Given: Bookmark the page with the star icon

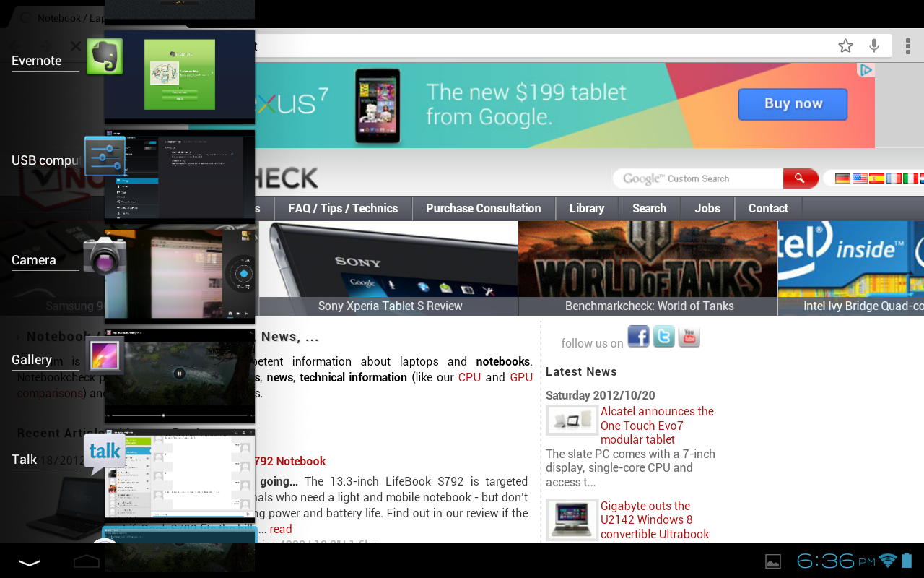Looking at the screenshot, I should click(x=845, y=46).
